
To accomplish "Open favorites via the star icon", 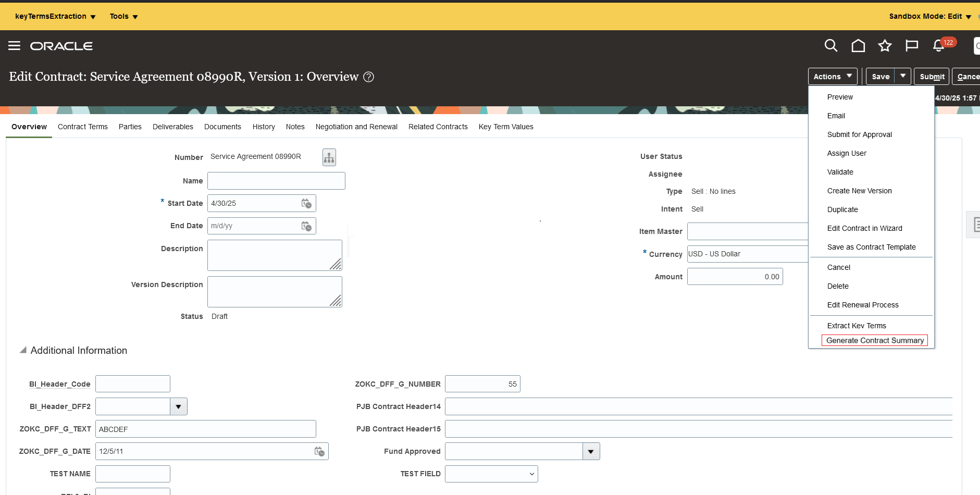I will point(885,46).
